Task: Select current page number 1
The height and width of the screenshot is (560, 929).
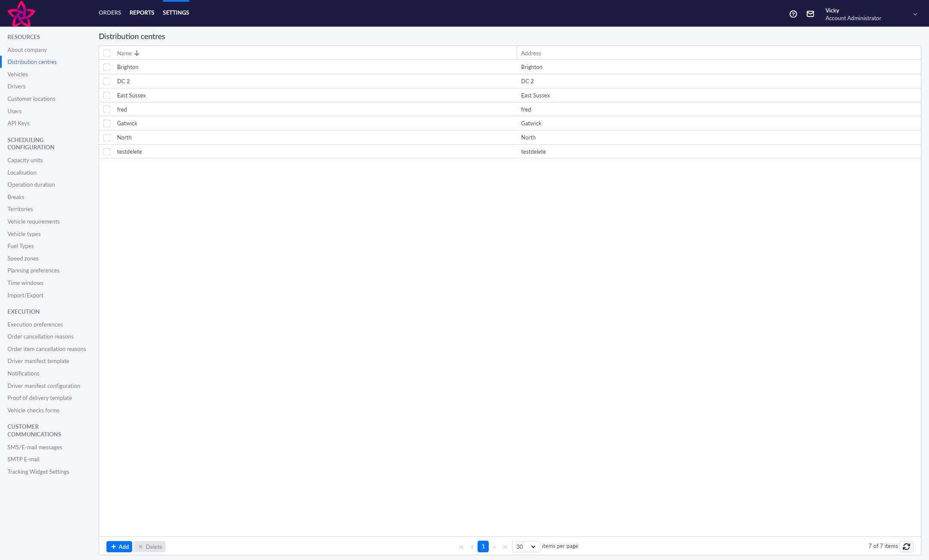Action: (483, 546)
